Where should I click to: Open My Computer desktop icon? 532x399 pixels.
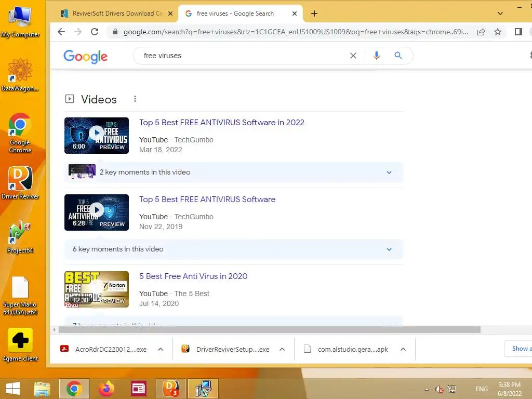coord(20,21)
